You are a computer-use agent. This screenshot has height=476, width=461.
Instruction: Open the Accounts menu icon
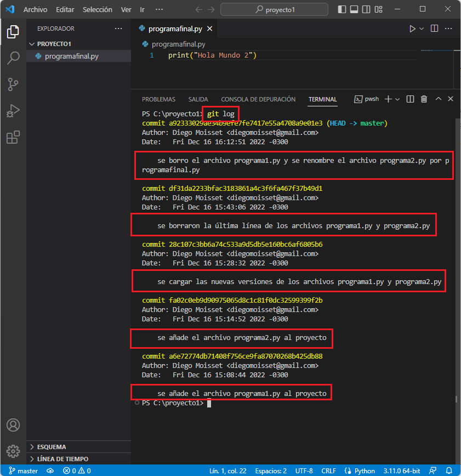13,425
